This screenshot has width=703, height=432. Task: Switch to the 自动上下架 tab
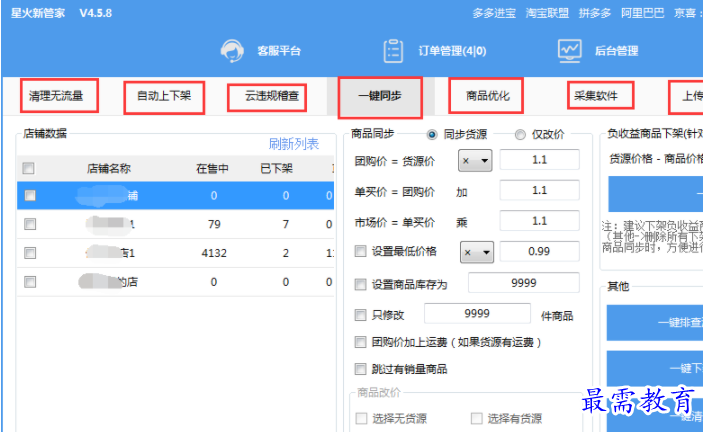tap(164, 97)
